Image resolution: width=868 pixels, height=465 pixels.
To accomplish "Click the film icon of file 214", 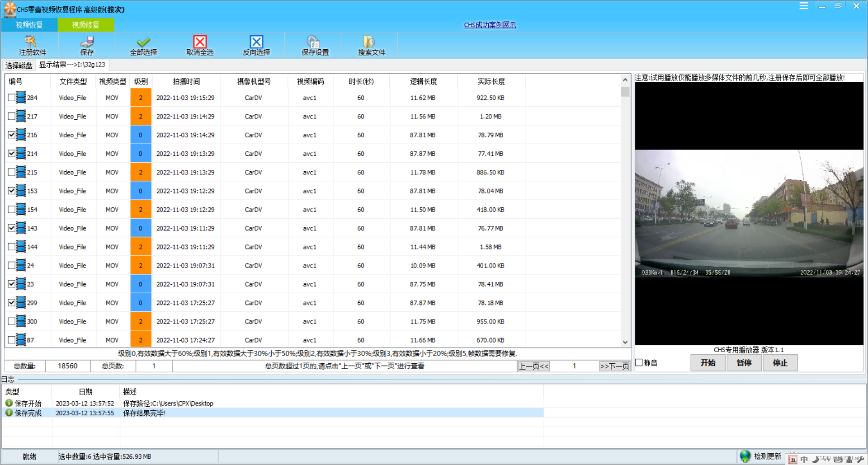I will [x=21, y=154].
